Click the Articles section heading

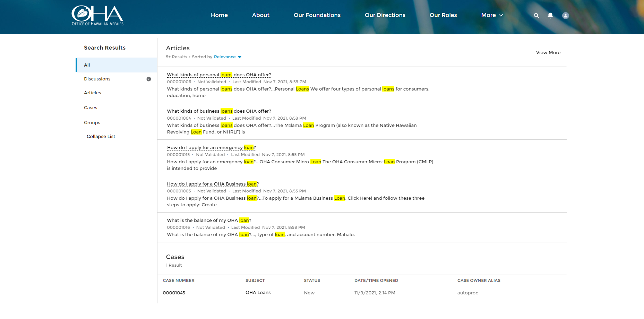178,48
